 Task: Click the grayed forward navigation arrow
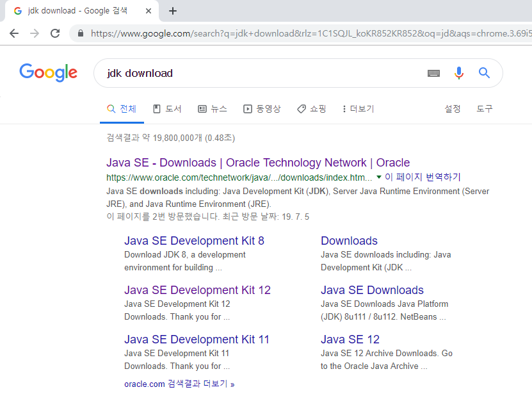(36, 33)
